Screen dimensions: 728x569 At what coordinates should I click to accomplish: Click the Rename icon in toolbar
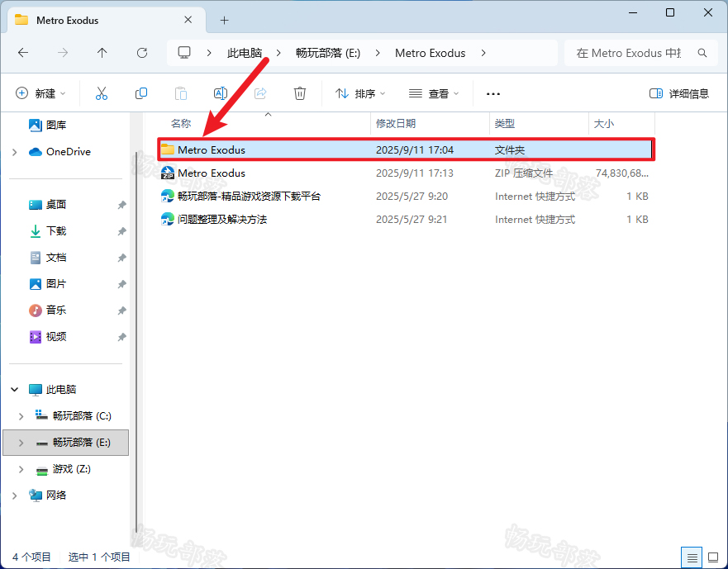coord(221,93)
